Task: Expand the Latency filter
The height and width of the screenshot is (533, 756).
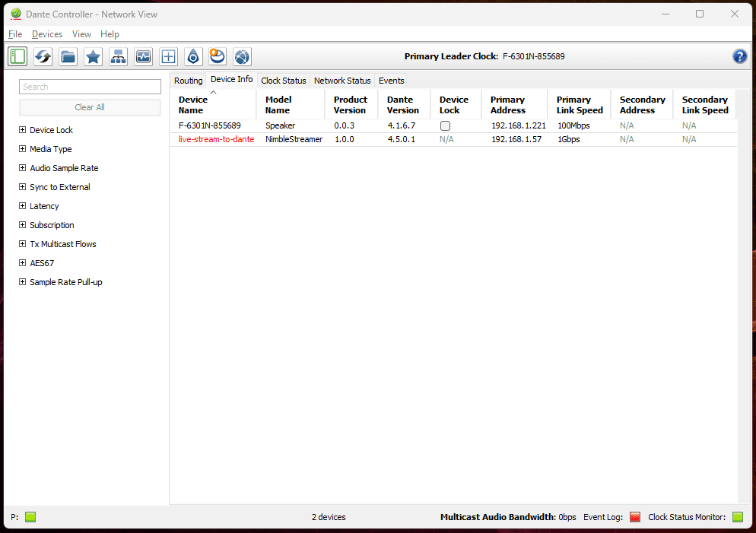Action: point(22,206)
